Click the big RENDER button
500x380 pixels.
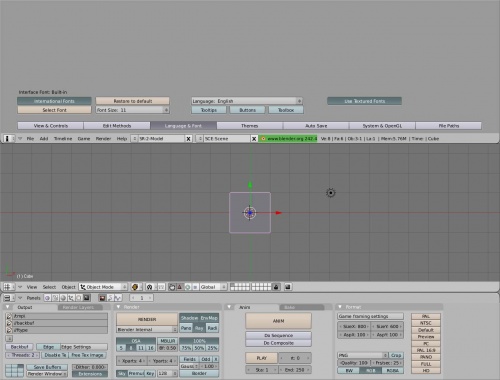click(x=147, y=319)
